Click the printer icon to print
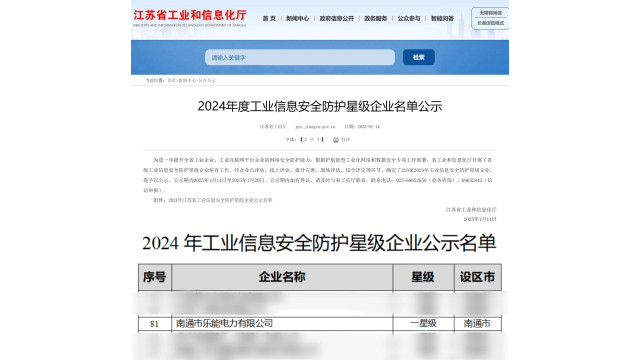Image resolution: width=640 pixels, height=360 pixels. click(x=336, y=140)
